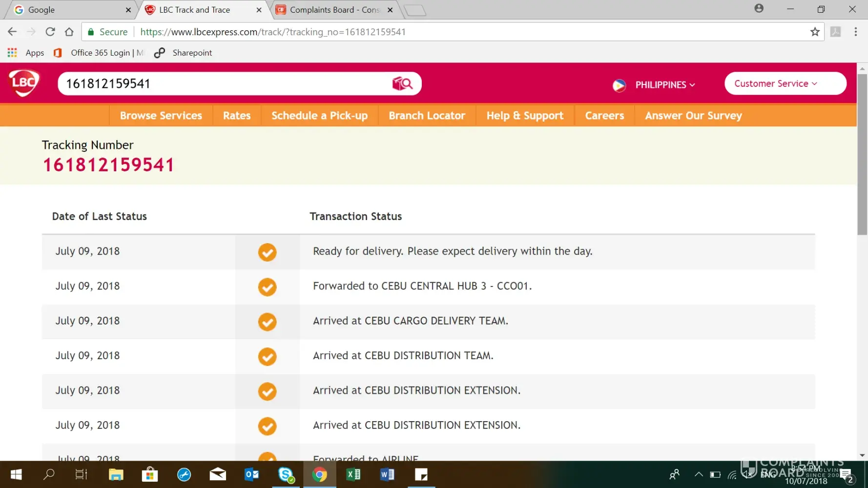This screenshot has width=868, height=488.
Task: Open Excel from the taskbar
Action: (x=353, y=474)
